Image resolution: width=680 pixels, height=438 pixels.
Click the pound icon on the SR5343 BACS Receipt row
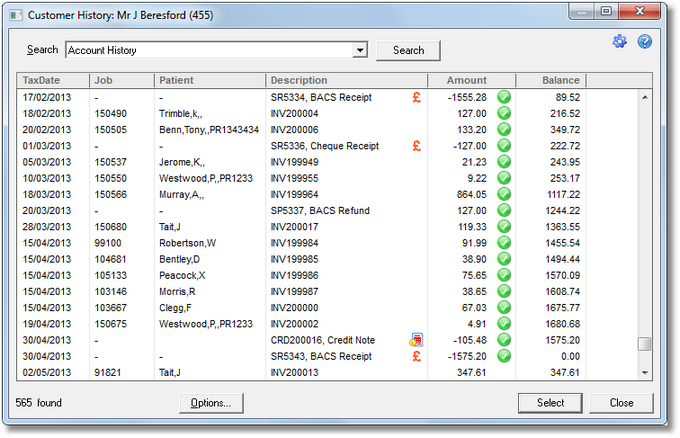coord(416,356)
